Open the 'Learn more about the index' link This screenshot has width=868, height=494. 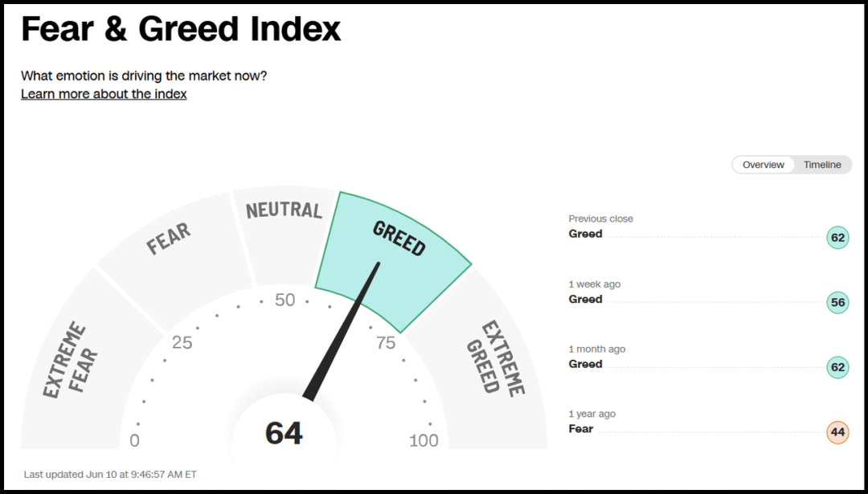[104, 94]
